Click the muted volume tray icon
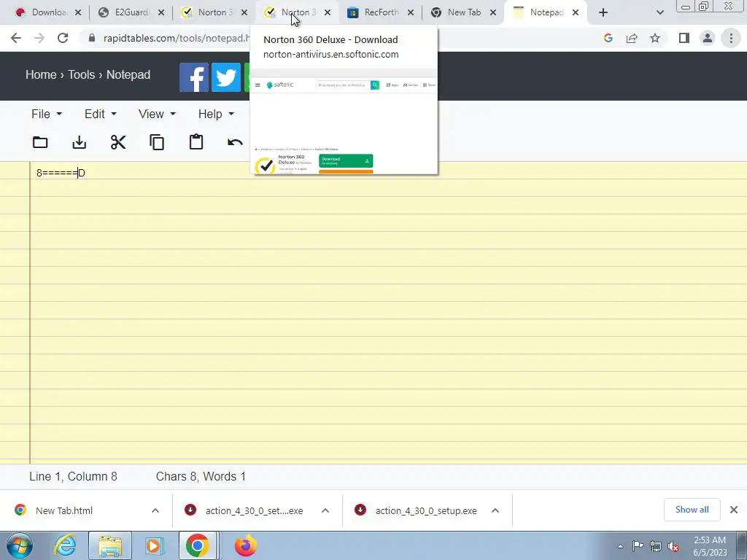The height and width of the screenshot is (560, 747). (x=673, y=546)
